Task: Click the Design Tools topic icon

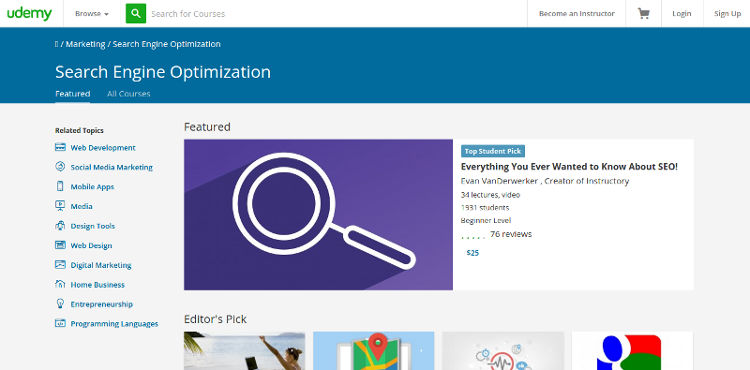Action: 60,226
